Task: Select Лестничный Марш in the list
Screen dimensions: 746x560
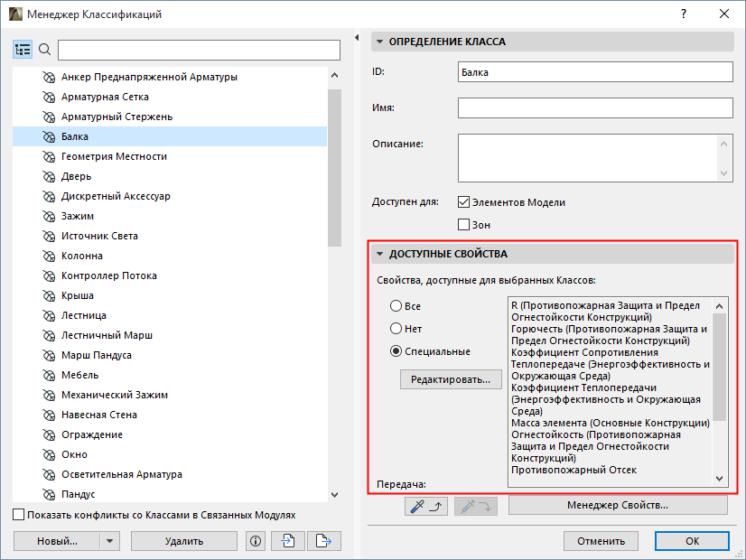Action: tap(107, 335)
